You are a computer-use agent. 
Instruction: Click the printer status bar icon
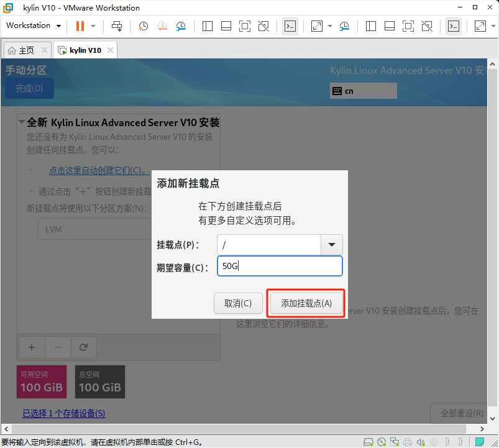408,442
